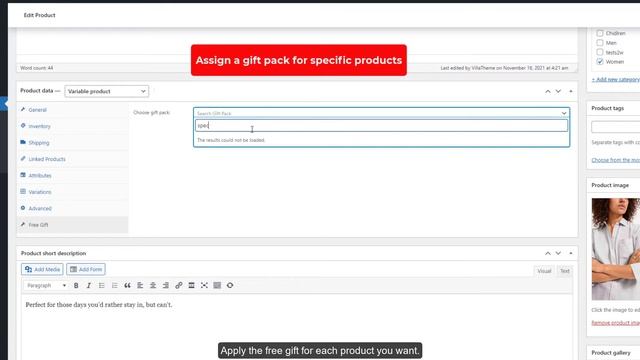Click Add Media button
Image resolution: width=640 pixels, height=360 pixels.
tap(42, 269)
